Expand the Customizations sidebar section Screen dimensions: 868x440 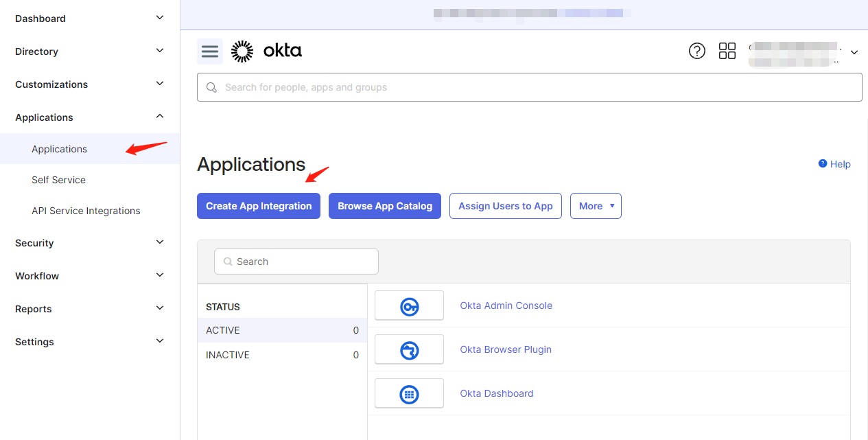tap(90, 84)
